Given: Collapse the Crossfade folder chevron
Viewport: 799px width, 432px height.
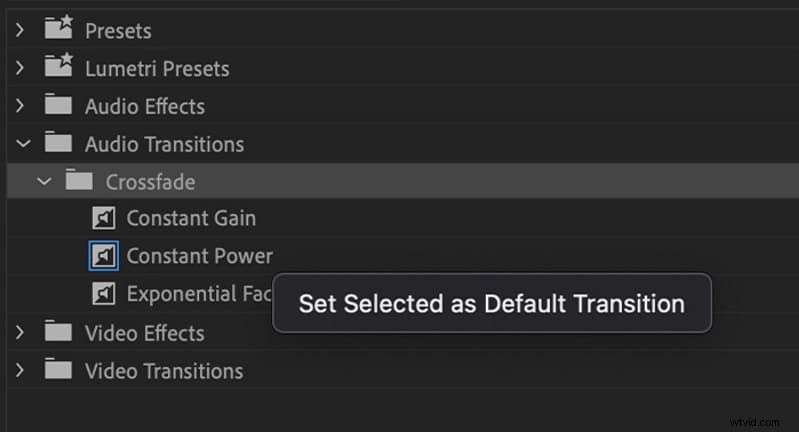Looking at the screenshot, I should tap(41, 181).
